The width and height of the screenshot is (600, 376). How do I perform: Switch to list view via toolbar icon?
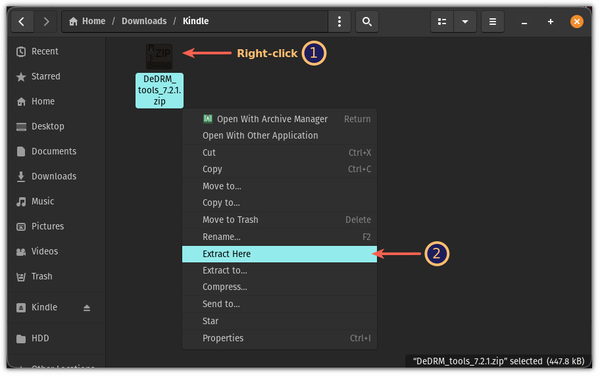442,21
